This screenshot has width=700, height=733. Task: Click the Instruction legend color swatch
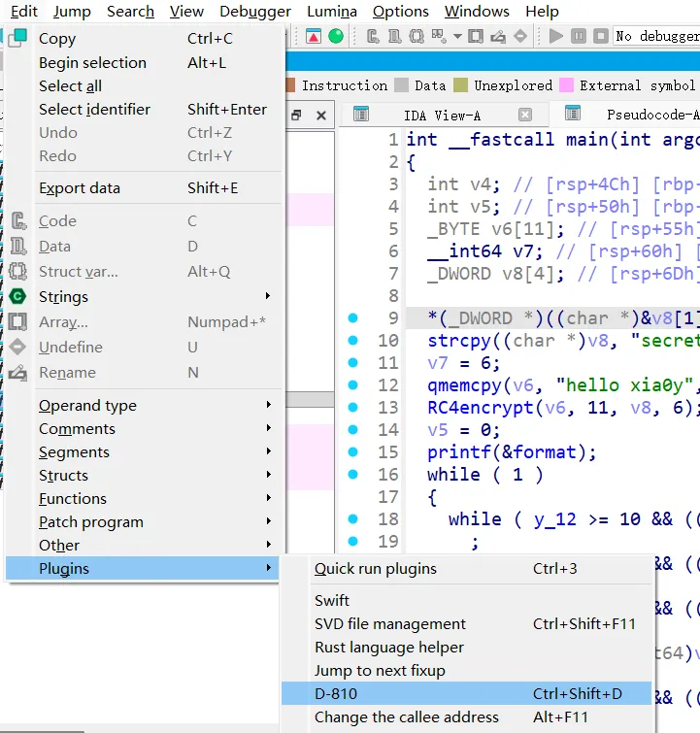tap(290, 85)
